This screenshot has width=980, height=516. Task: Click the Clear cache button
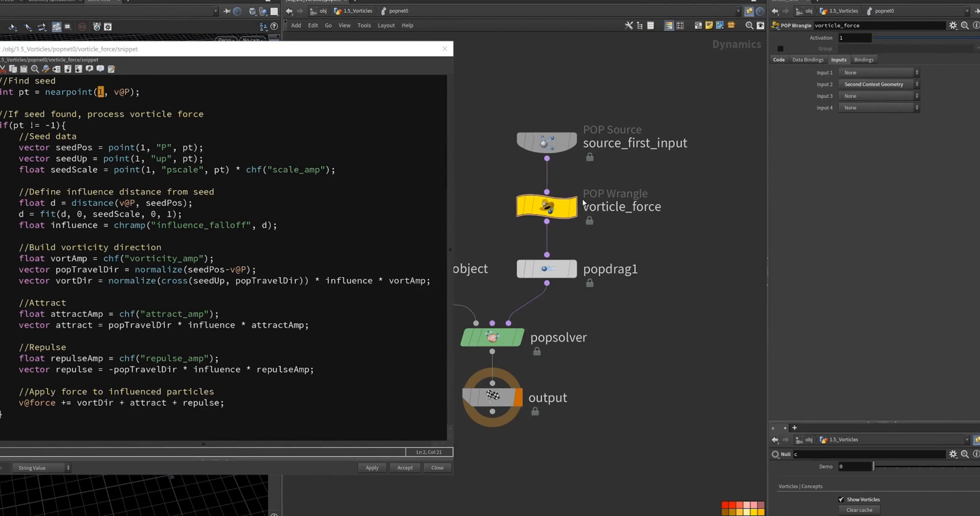(859, 510)
